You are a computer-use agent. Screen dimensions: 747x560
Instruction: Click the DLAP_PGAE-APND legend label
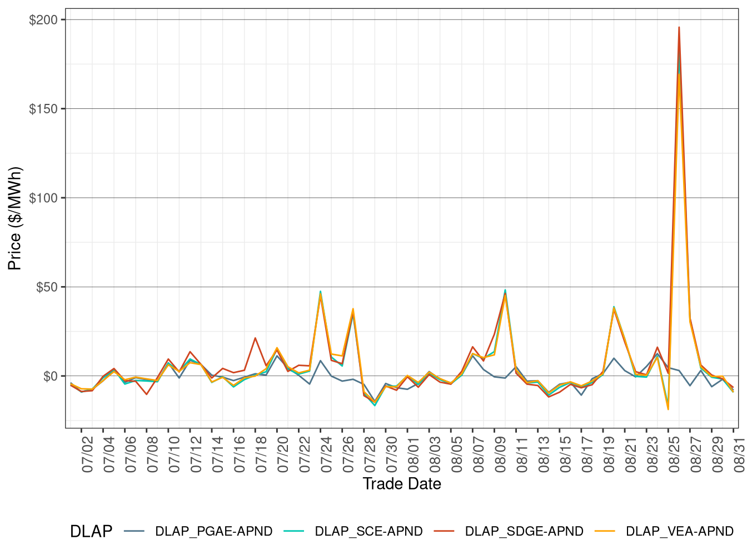click(214, 531)
